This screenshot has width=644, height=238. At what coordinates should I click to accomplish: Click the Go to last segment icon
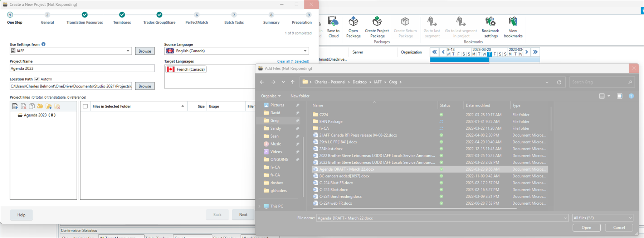tap(432, 27)
